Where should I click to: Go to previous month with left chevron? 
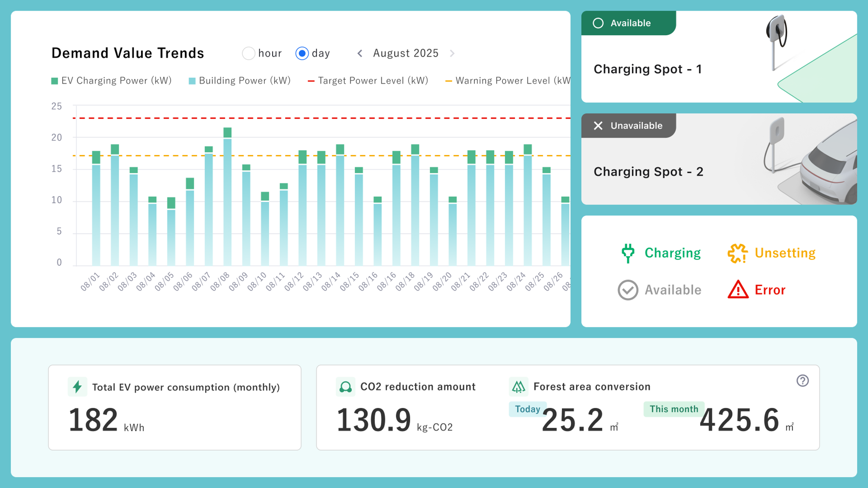click(360, 53)
